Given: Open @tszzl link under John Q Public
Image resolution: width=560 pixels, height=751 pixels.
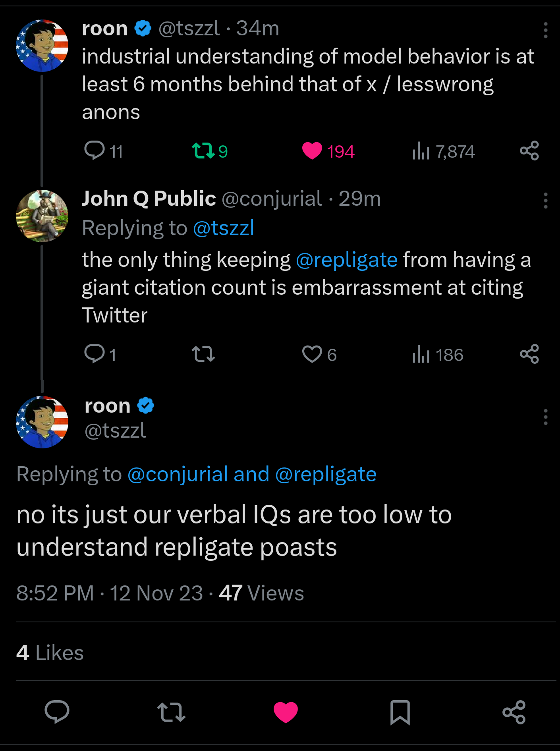Looking at the screenshot, I should tap(223, 228).
